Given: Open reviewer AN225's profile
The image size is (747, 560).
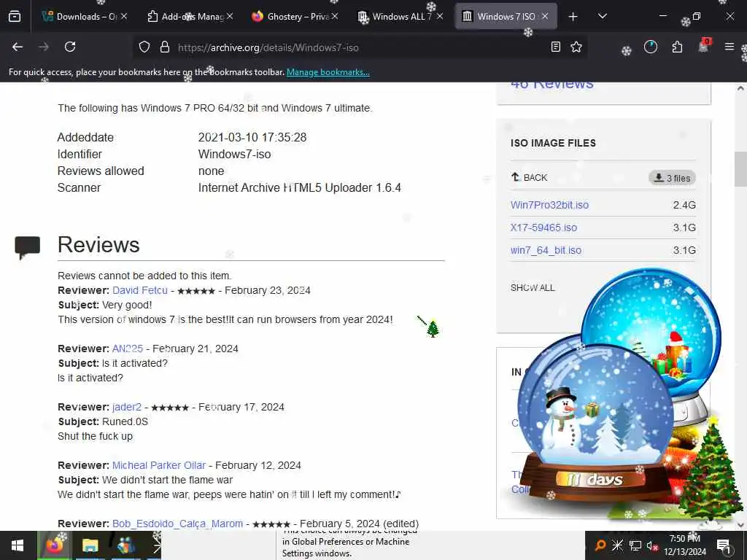Looking at the screenshot, I should pyautogui.click(x=127, y=349).
